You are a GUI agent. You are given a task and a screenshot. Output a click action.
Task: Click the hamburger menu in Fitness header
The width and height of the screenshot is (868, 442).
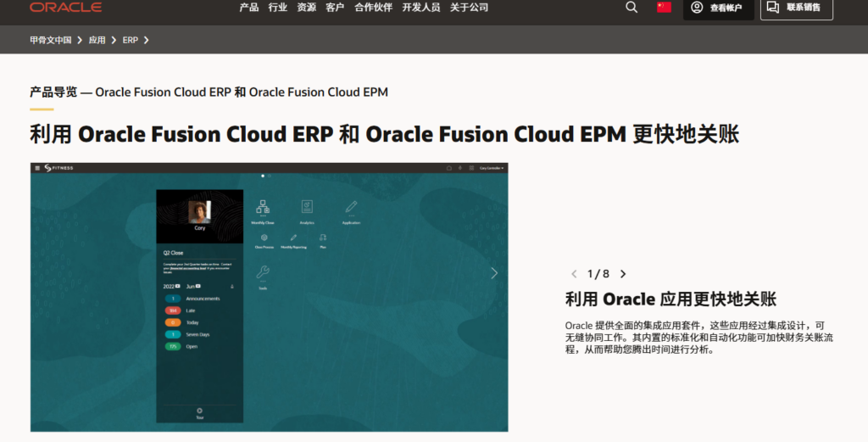[x=37, y=168]
